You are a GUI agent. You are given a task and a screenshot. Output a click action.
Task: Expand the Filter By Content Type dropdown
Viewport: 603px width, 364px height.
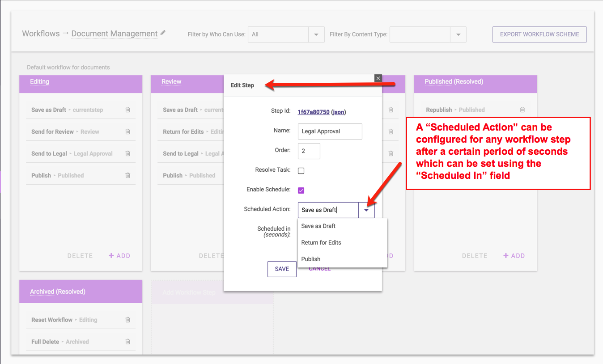(458, 34)
